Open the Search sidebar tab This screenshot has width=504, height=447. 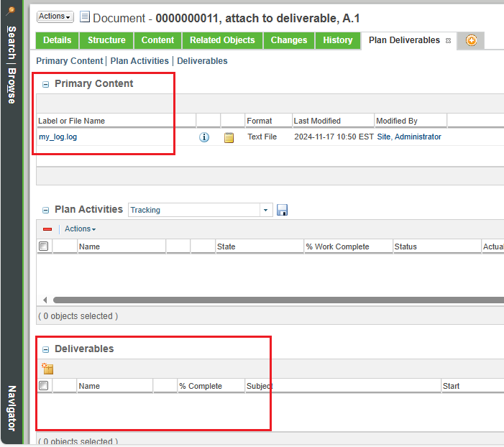point(12,42)
